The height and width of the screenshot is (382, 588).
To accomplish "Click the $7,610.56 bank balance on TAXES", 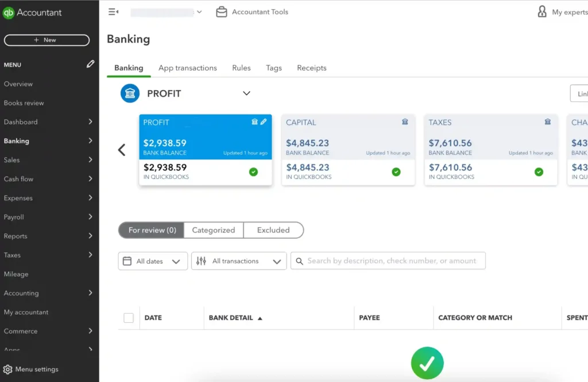I will click(x=450, y=143).
